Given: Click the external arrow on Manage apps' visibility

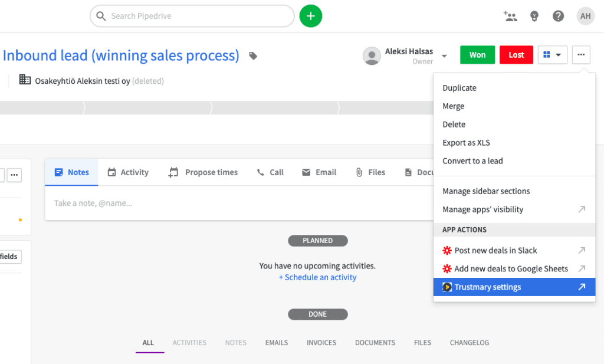Looking at the screenshot, I should coord(582,209).
